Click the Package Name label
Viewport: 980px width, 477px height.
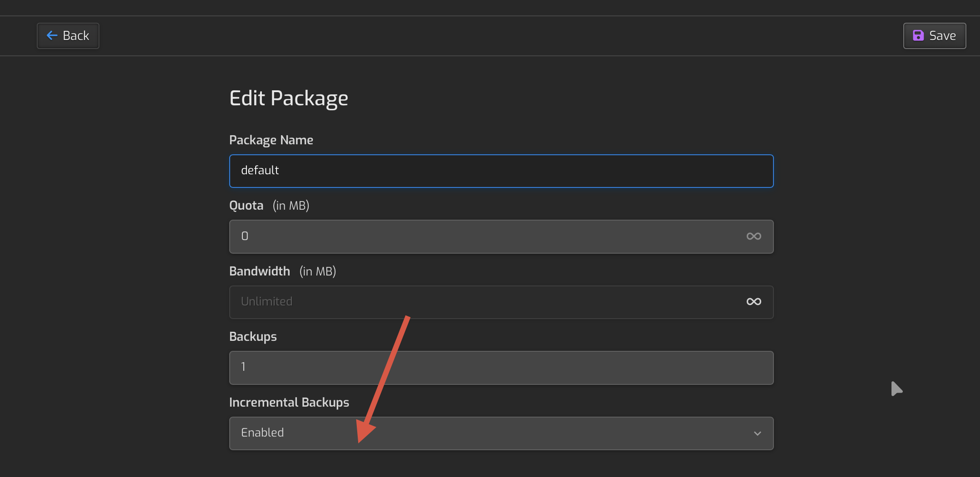coord(271,140)
